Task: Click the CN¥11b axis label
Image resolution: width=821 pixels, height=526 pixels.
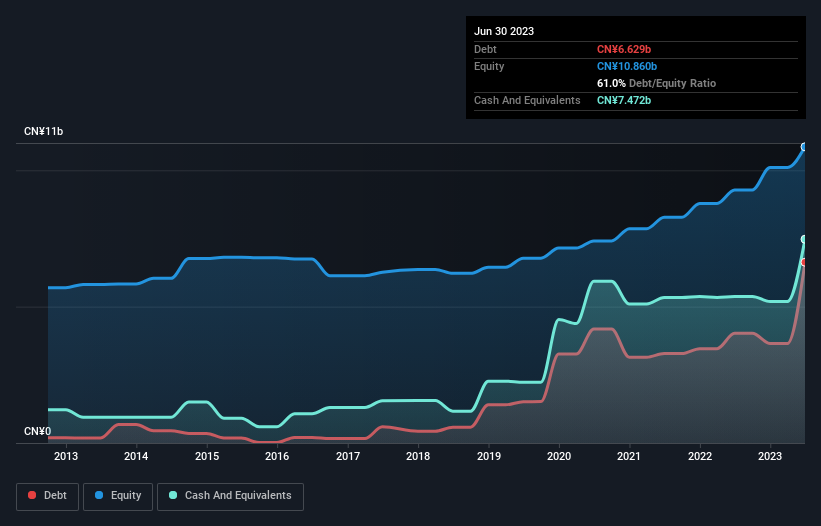Action: tap(43, 131)
